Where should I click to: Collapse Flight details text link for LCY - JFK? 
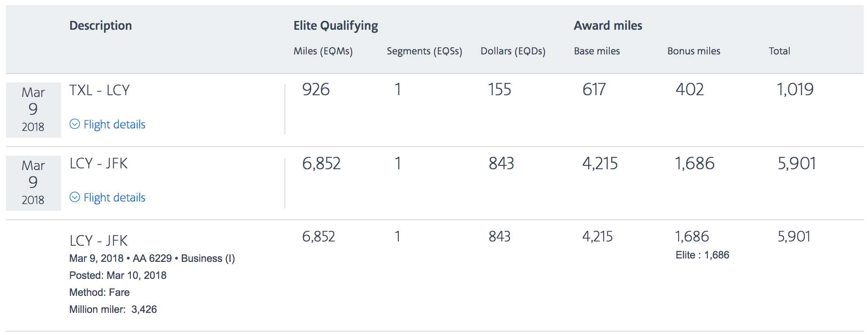pos(114,198)
